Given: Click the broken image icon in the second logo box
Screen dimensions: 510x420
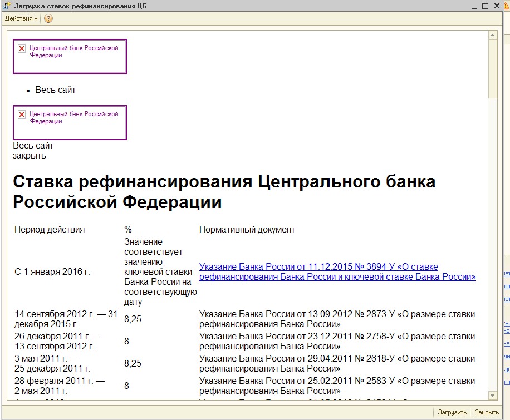Looking at the screenshot, I should (22, 115).
